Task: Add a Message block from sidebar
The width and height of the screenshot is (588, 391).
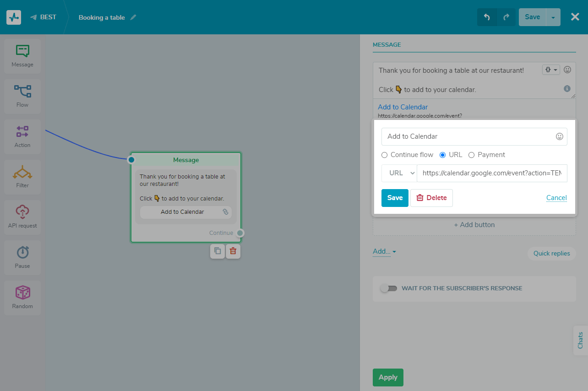Action: (22, 56)
